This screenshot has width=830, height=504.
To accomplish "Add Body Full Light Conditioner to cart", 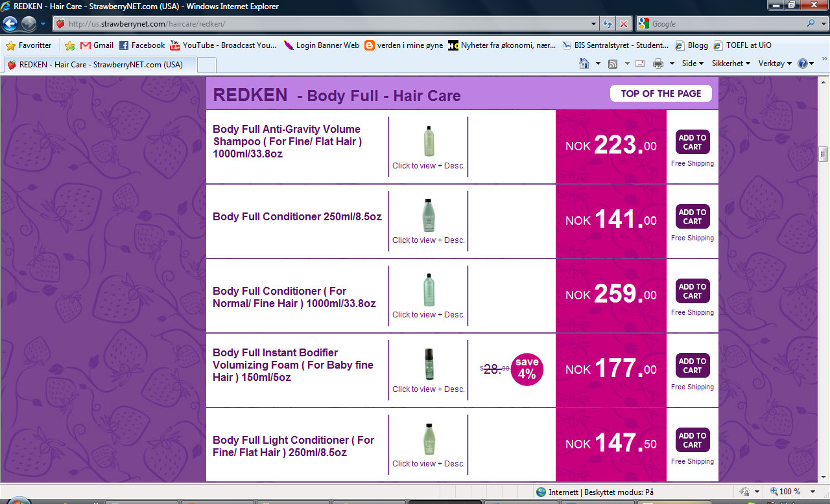I will [693, 440].
